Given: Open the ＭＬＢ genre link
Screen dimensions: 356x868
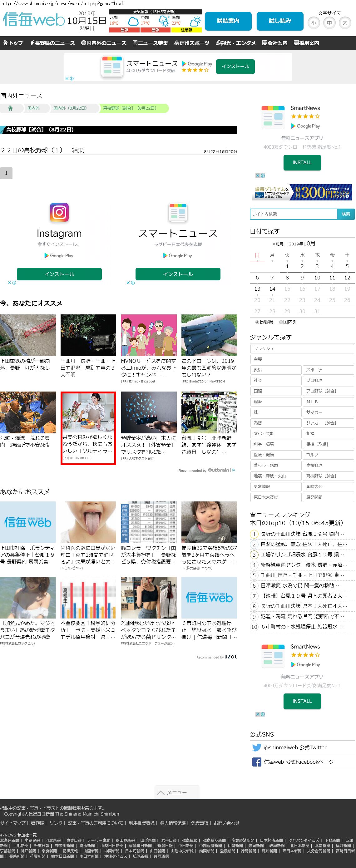Looking at the screenshot, I should click(328, 402).
